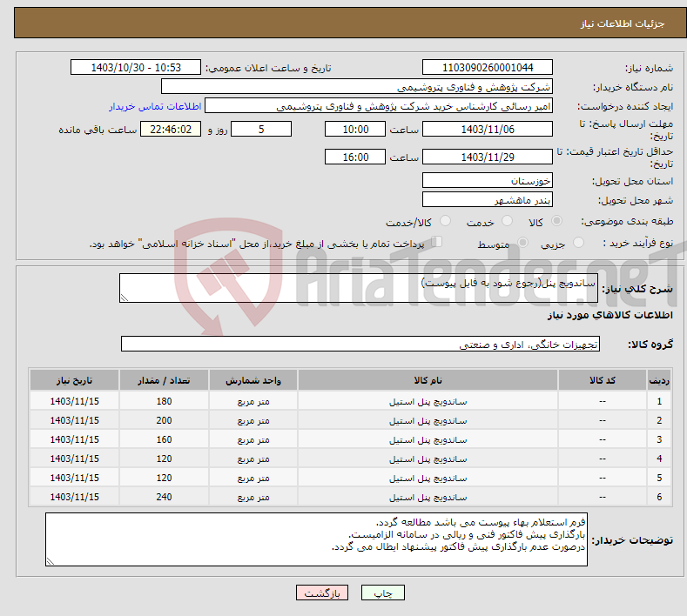Image resolution: width=687 pixels, height=616 pixels.
Task: Click the city field بندر ماهشهر
Action: [488, 199]
